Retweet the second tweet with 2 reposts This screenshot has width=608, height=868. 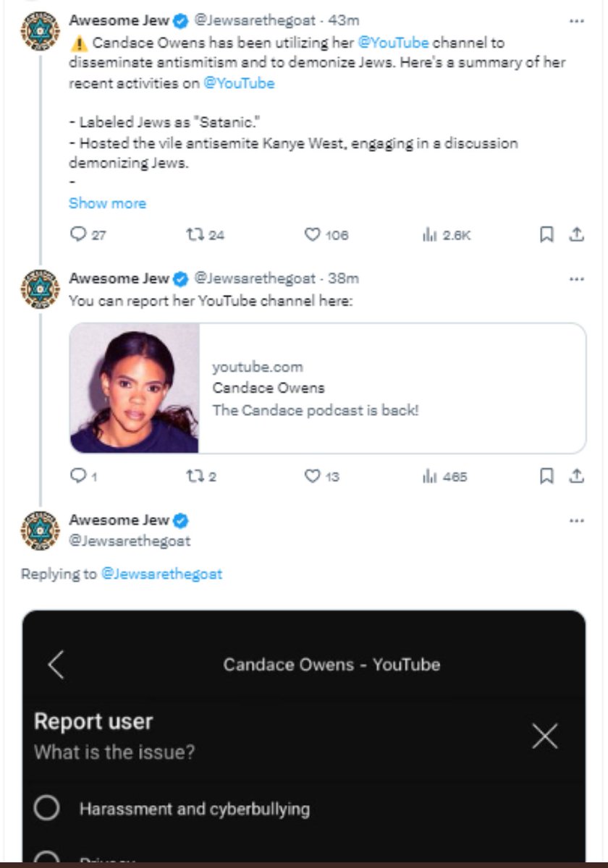(x=195, y=476)
